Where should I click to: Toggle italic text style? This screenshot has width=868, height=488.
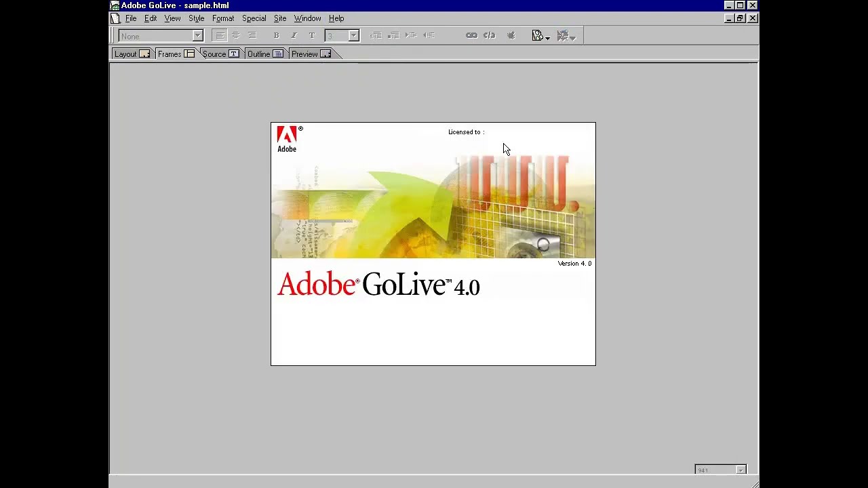pyautogui.click(x=294, y=36)
